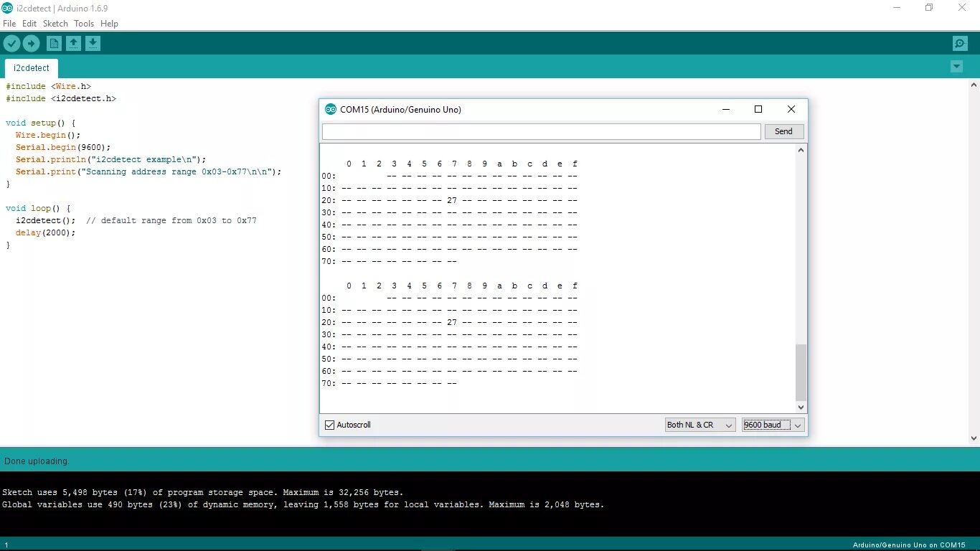Viewport: 980px width, 551px height.
Task: Click 'void setup() {' code line
Action: point(41,123)
